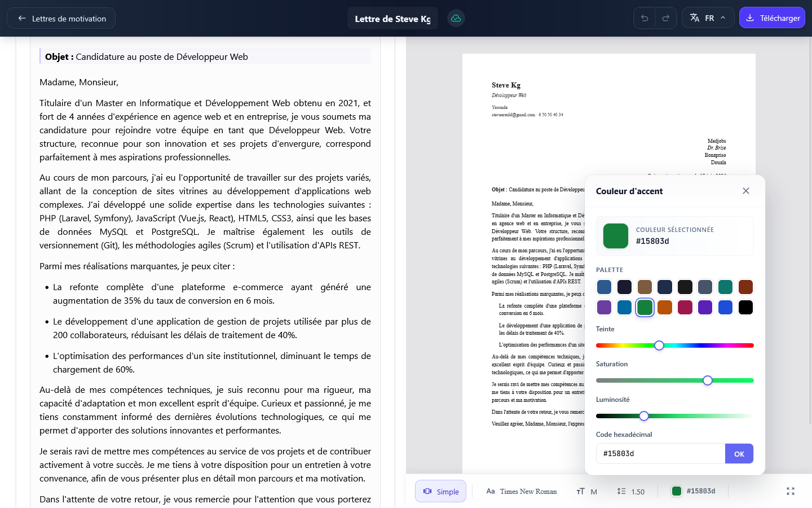Image resolution: width=812 pixels, height=508 pixels.
Task: Select the Simple template button
Action: pyautogui.click(x=441, y=491)
